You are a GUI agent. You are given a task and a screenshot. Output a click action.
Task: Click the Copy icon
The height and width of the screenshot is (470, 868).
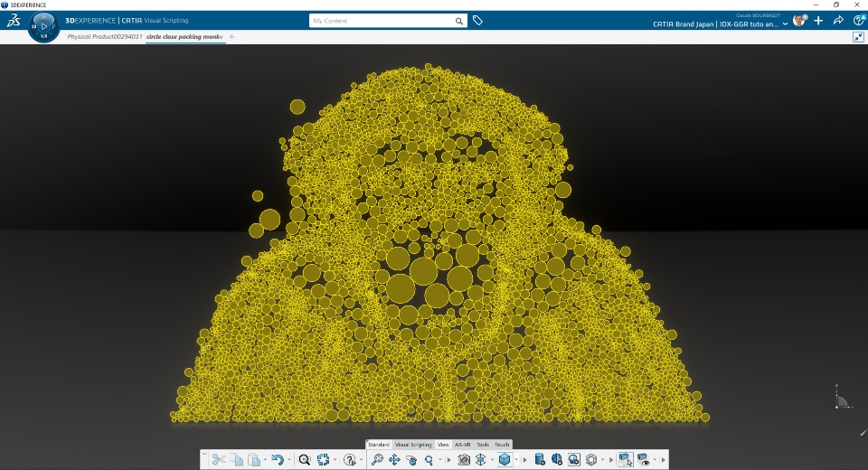pyautogui.click(x=236, y=459)
